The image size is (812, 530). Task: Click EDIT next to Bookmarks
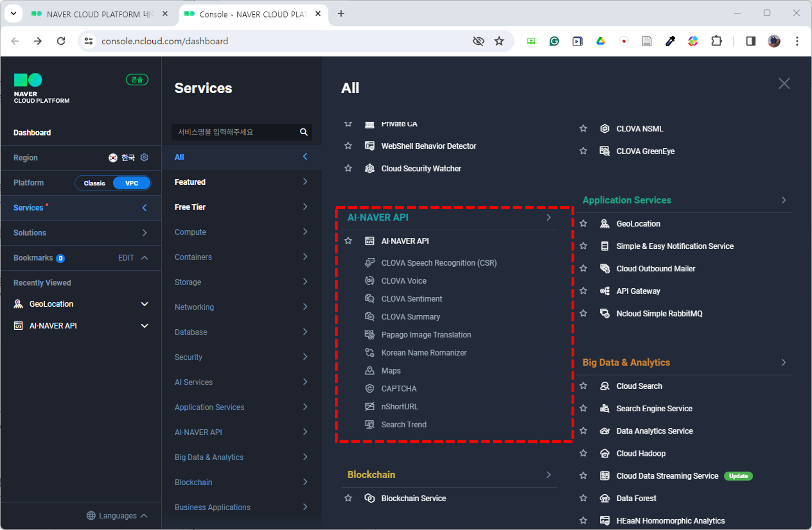(x=126, y=258)
